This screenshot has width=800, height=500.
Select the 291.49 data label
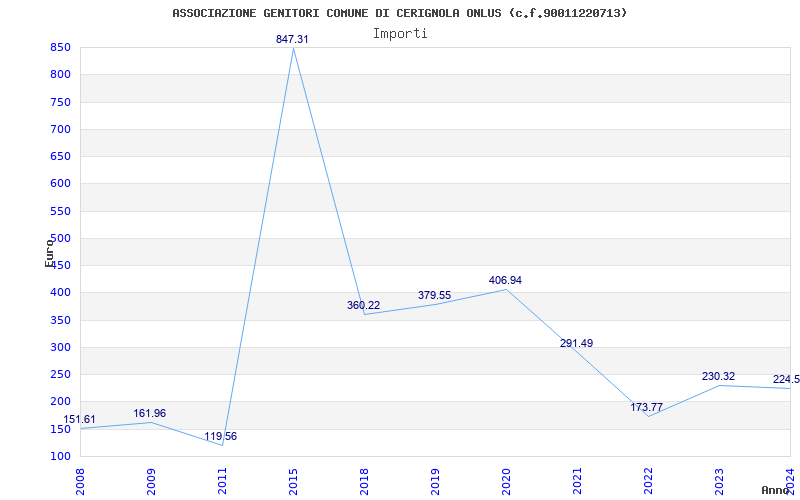[x=576, y=343]
